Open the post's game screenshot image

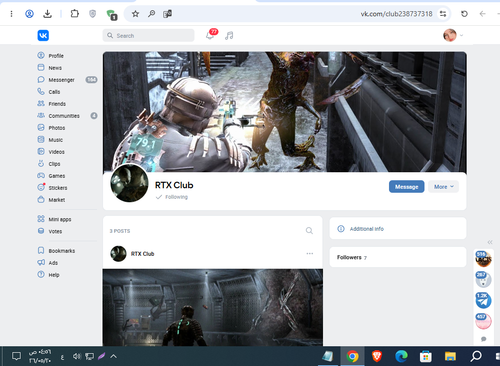[x=213, y=307]
